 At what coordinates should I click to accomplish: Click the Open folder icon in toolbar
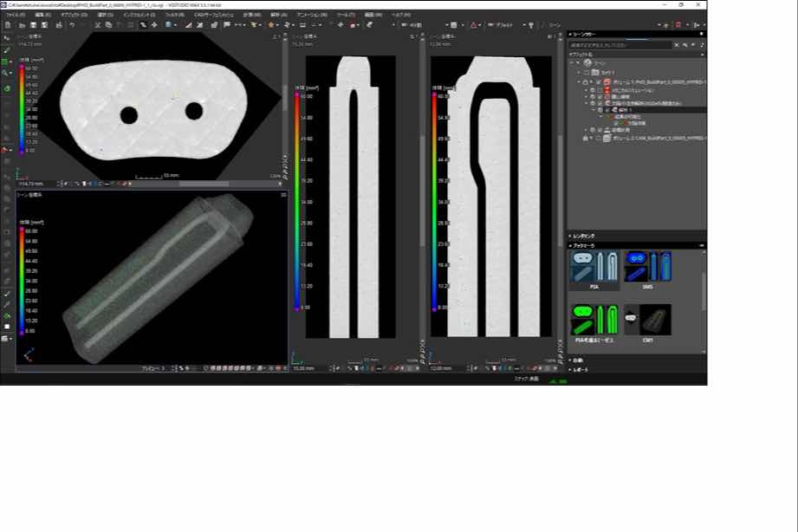pos(21,25)
